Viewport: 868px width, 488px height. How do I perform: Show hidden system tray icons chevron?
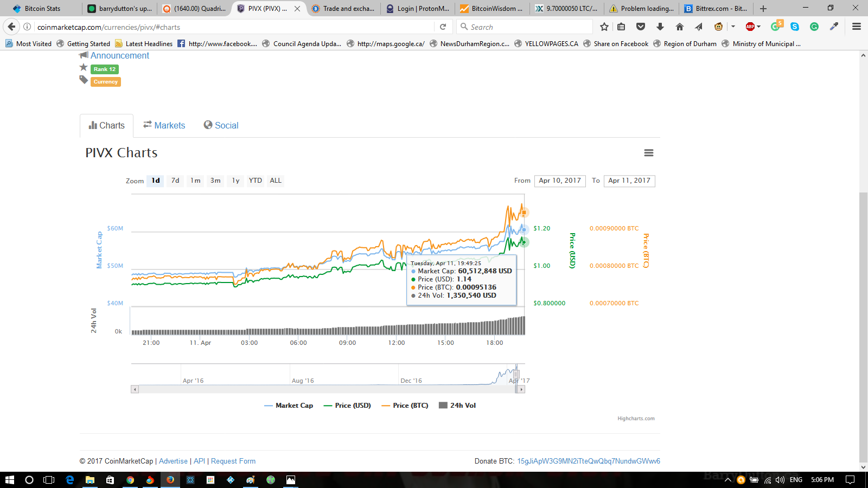[x=728, y=480]
